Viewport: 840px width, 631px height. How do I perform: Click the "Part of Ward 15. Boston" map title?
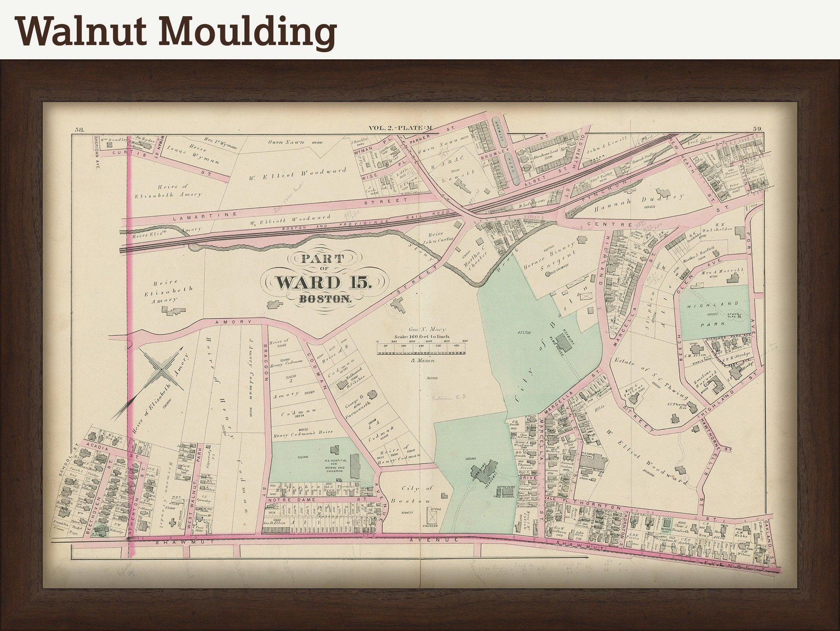pyautogui.click(x=325, y=278)
